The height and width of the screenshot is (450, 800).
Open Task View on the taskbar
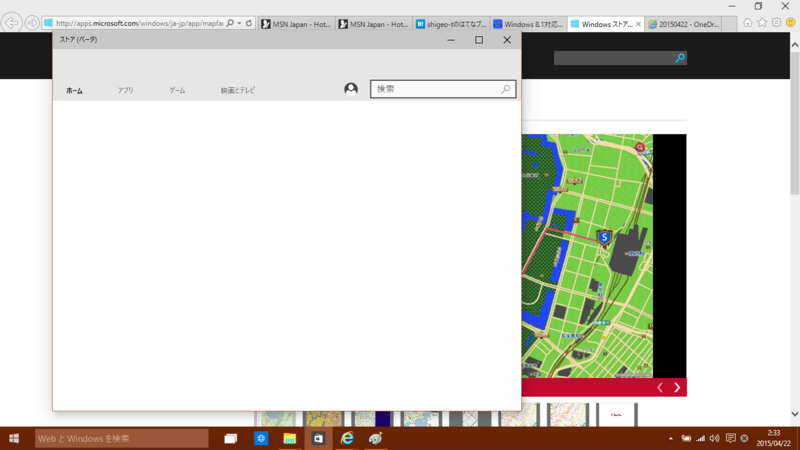[231, 438]
